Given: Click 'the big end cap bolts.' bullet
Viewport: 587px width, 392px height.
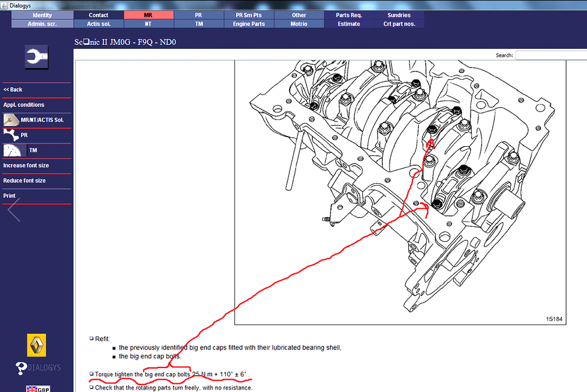Looking at the screenshot, I should (150, 356).
